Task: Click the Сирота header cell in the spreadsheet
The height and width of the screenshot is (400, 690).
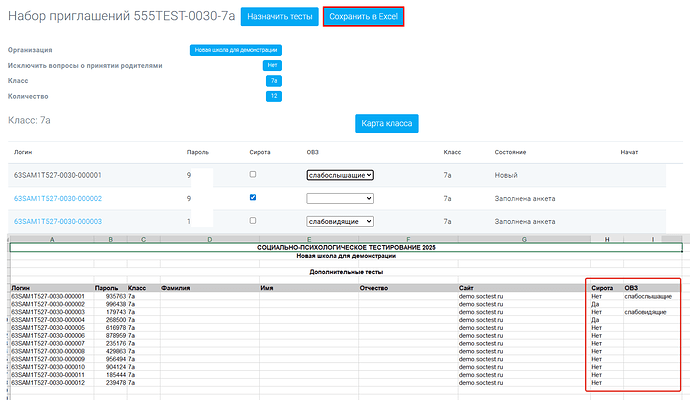Action: [x=602, y=287]
